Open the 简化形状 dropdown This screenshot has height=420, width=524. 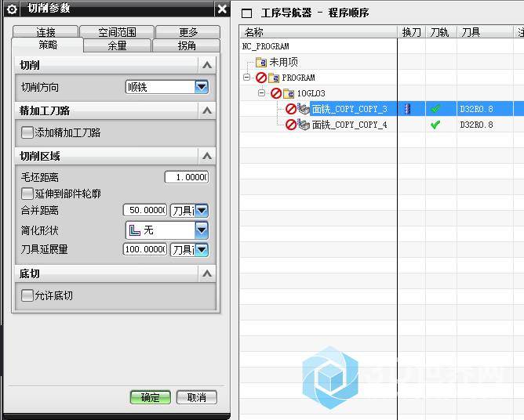202,230
